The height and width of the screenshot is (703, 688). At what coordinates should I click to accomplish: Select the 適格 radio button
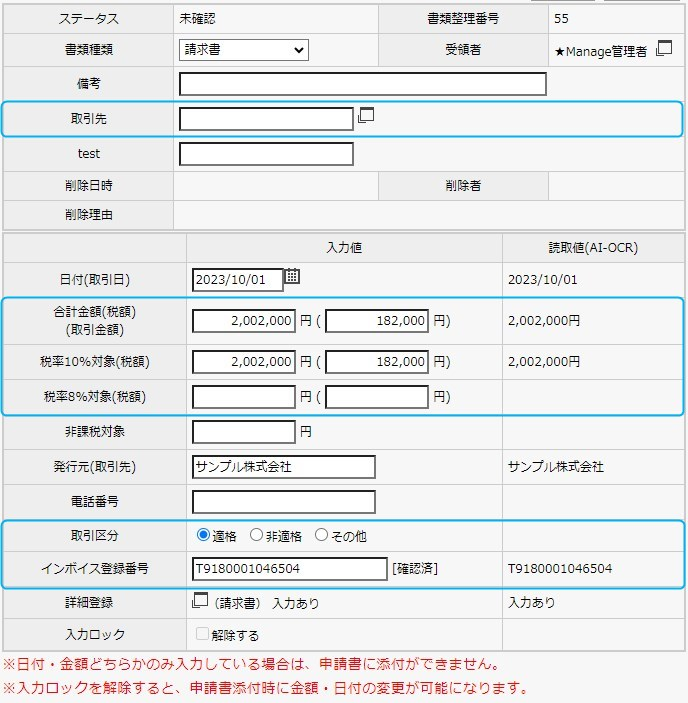coord(203,534)
